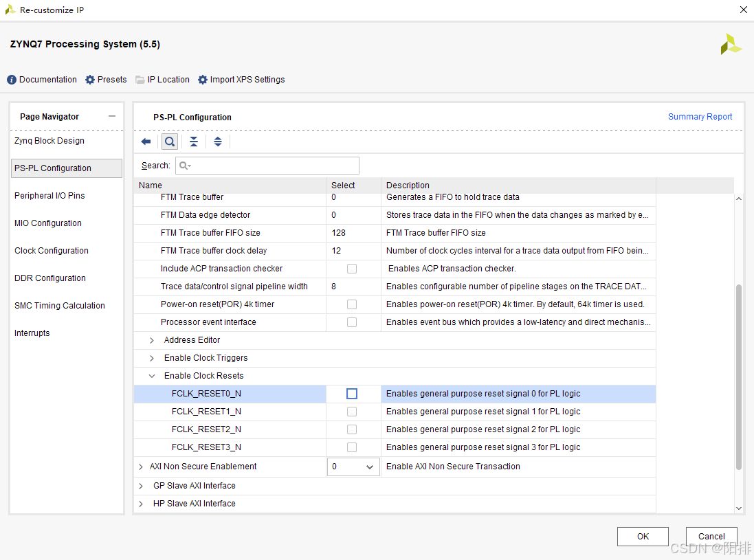
Task: Click into the Search input field
Action: click(x=267, y=166)
